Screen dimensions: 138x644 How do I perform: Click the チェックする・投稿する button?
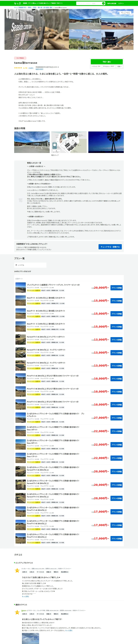110,247
